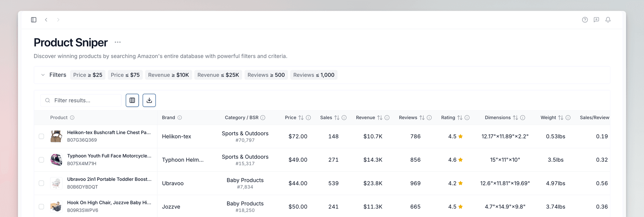Viewport: 644px width, 217px height.
Task: Sort by Dimensions arrows
Action: pos(515,118)
